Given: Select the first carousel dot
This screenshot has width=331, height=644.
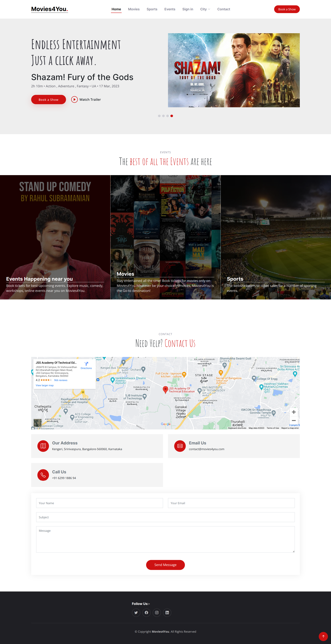Looking at the screenshot, I should coord(159,116).
